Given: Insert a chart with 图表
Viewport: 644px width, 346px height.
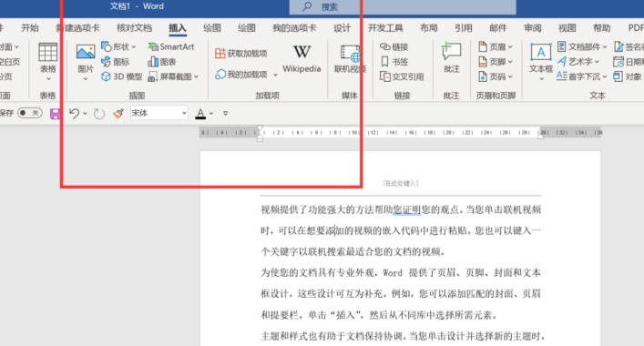Looking at the screenshot, I should 162,62.
